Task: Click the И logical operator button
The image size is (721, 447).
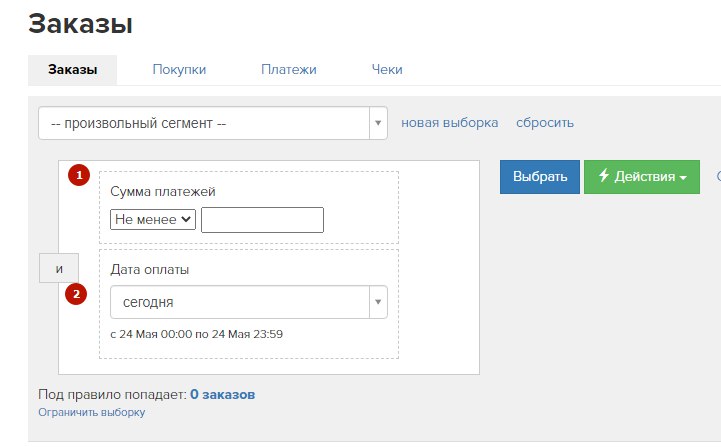Action: coord(59,268)
